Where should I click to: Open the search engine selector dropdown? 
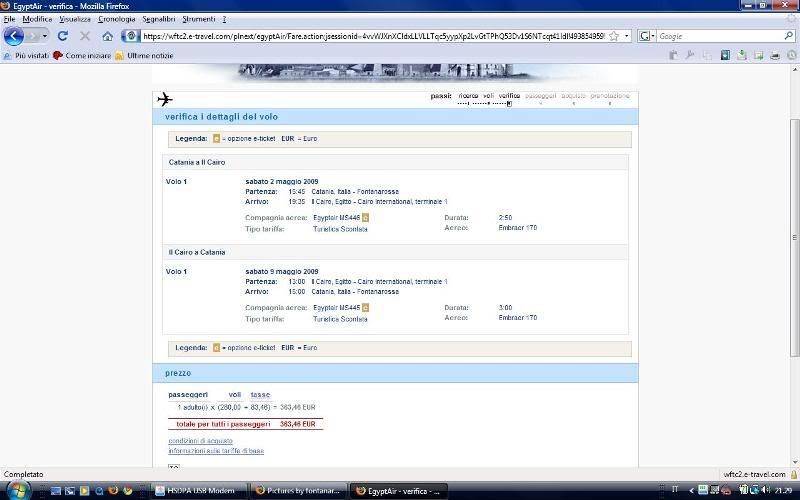click(x=646, y=36)
